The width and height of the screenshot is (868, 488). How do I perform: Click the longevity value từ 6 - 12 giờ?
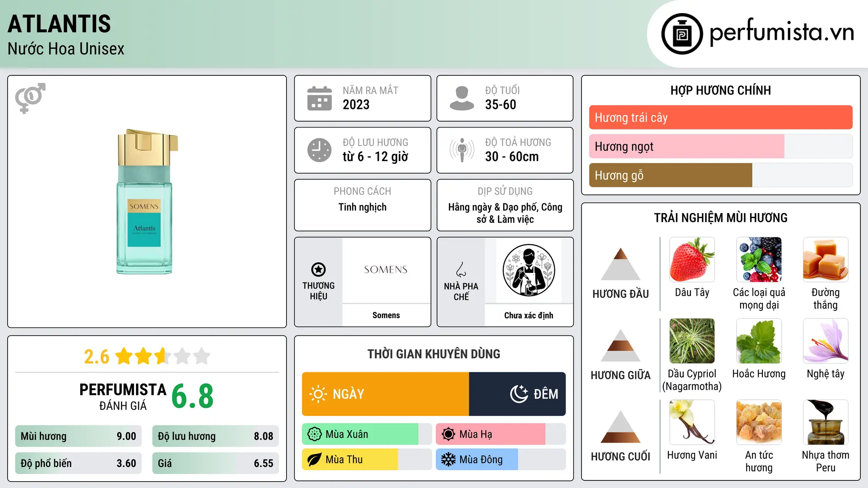pos(376,157)
